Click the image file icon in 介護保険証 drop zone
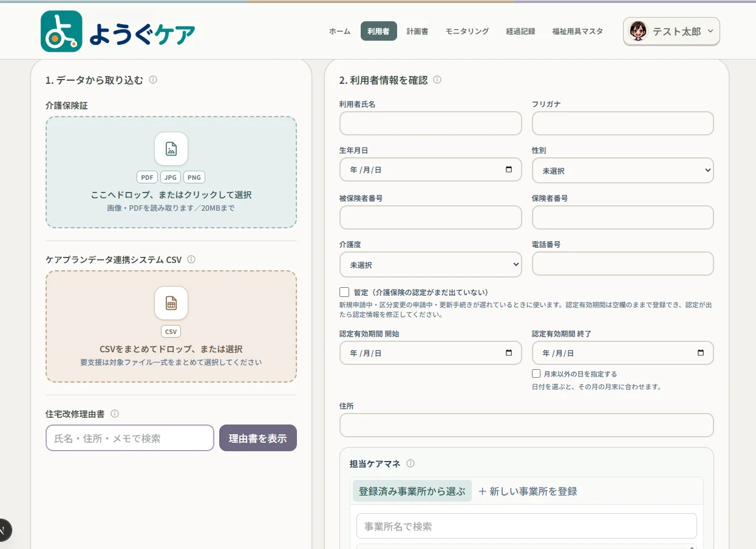The height and width of the screenshot is (549, 756). (x=171, y=149)
